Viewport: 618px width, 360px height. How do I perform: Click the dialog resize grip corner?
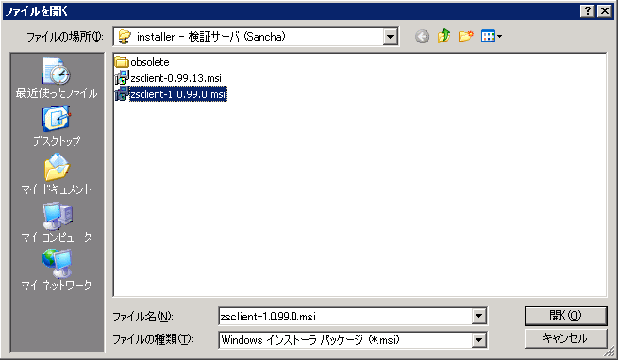click(609, 351)
